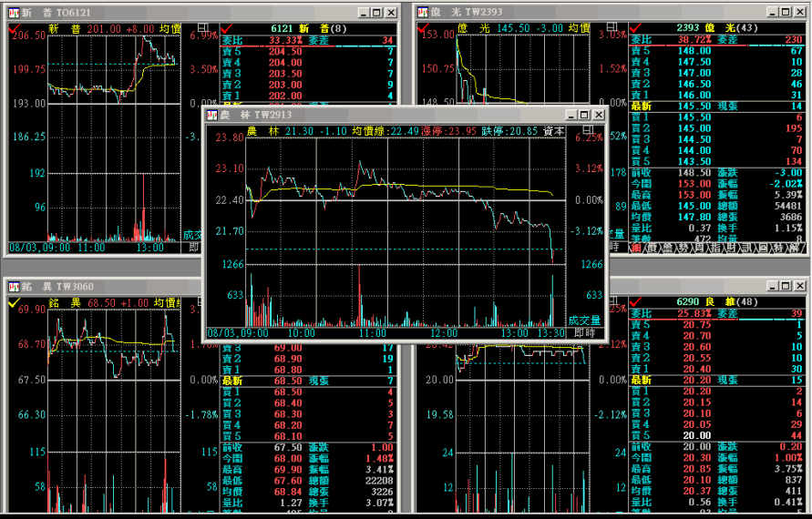Viewport: 812px width, 519px height.
Task: Select the 指 tab in 億光 window
Action: point(715,249)
